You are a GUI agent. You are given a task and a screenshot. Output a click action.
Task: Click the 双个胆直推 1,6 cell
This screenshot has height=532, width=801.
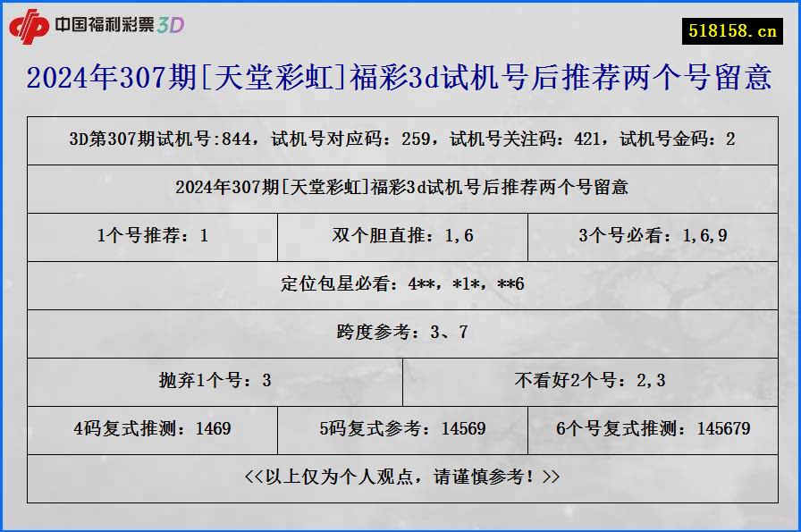tap(400, 237)
